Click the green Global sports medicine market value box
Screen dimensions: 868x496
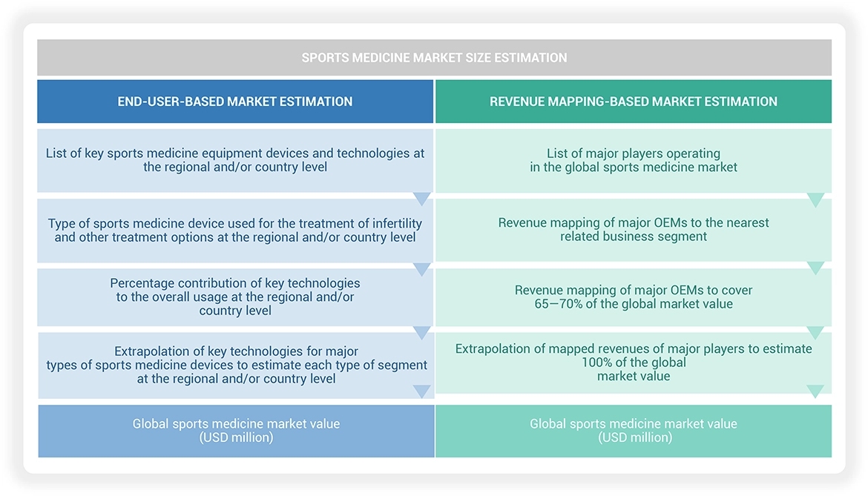(x=634, y=431)
